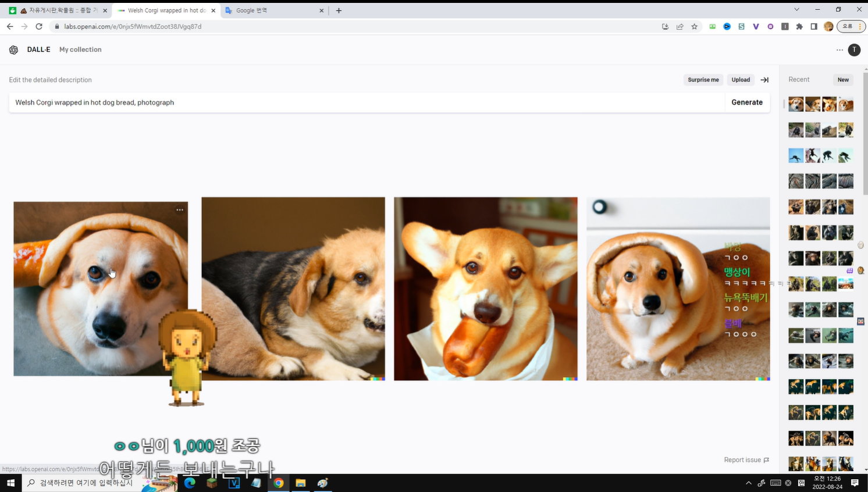Open page options ellipsis next to avatar
Screen dimensions: 868x492
pos(839,50)
